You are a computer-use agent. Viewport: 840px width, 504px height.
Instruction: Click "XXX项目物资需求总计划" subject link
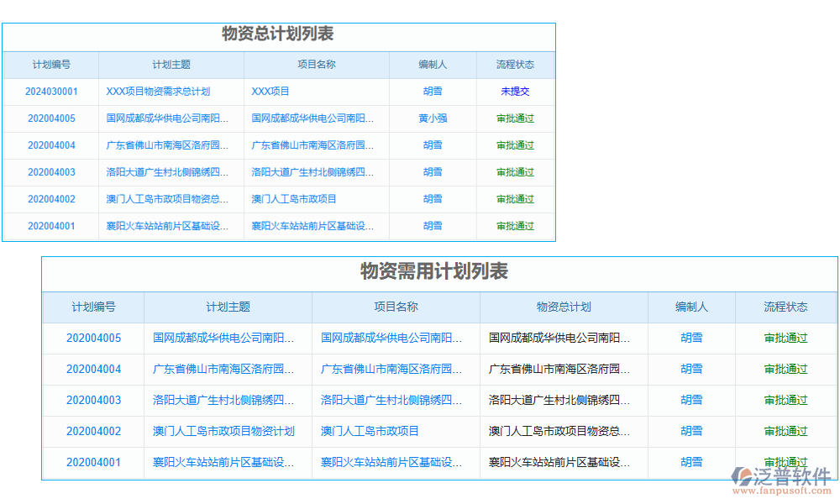click(157, 92)
